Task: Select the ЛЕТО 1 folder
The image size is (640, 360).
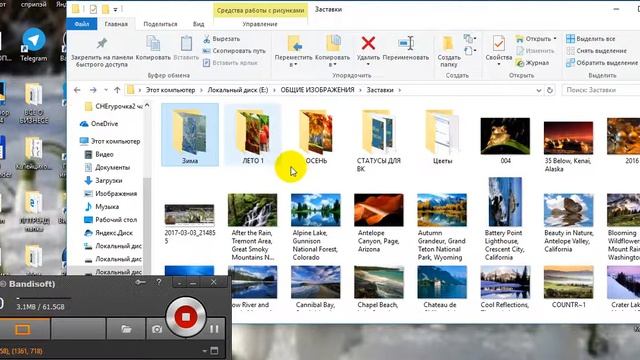Action: click(253, 135)
